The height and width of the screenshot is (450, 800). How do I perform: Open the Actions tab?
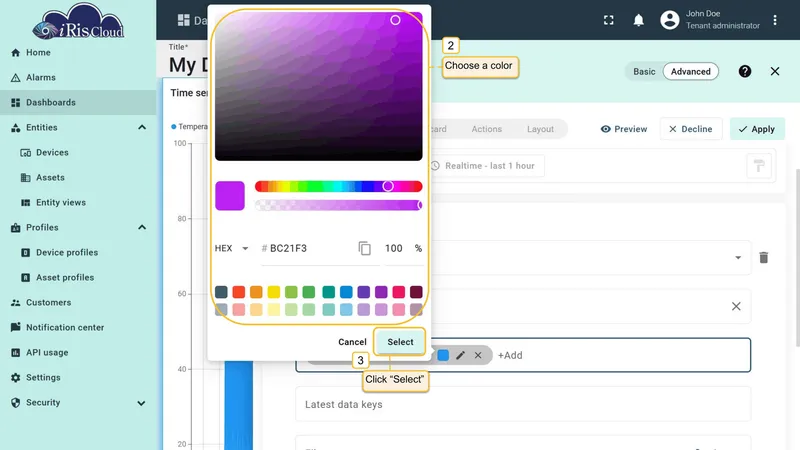click(x=486, y=129)
